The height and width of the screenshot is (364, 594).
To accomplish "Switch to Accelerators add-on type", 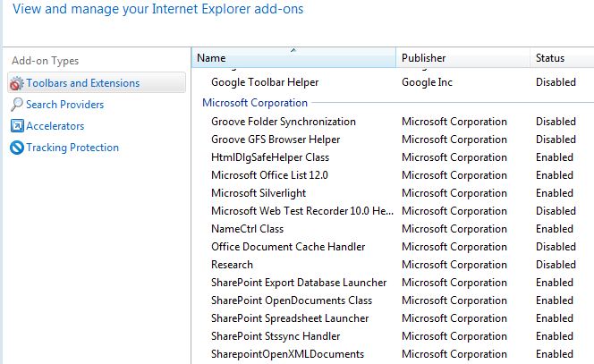I will point(55,126).
